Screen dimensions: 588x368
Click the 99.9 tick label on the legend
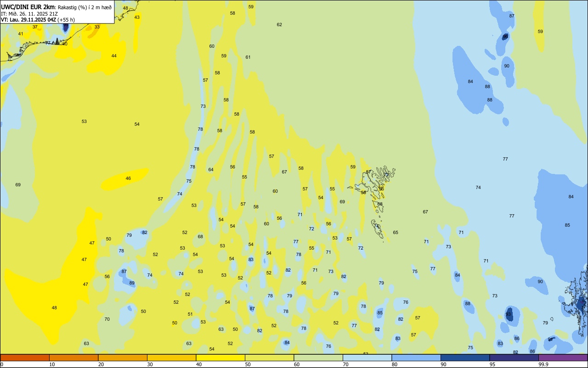tap(543, 364)
